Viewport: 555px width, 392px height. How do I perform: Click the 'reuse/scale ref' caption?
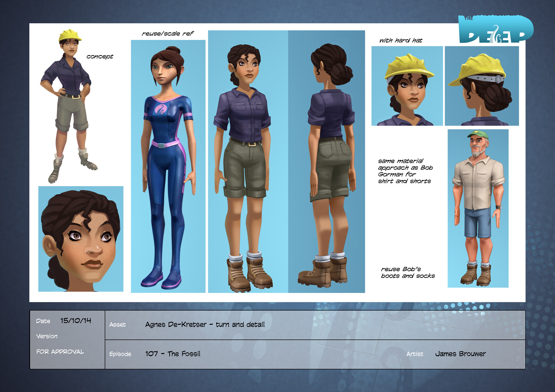click(168, 34)
